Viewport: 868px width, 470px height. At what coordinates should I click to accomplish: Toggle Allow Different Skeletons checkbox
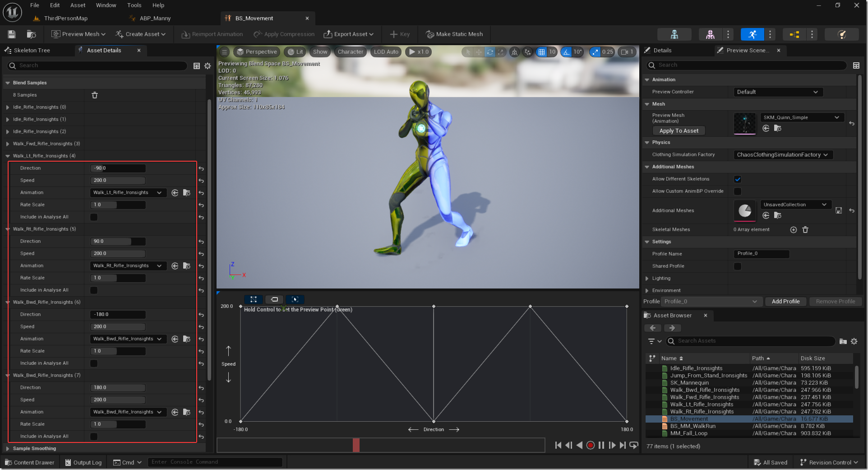point(738,179)
